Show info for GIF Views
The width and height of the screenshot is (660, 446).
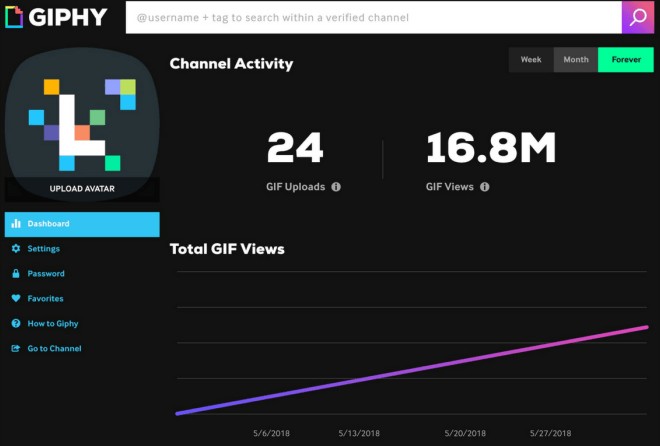pyautogui.click(x=484, y=187)
